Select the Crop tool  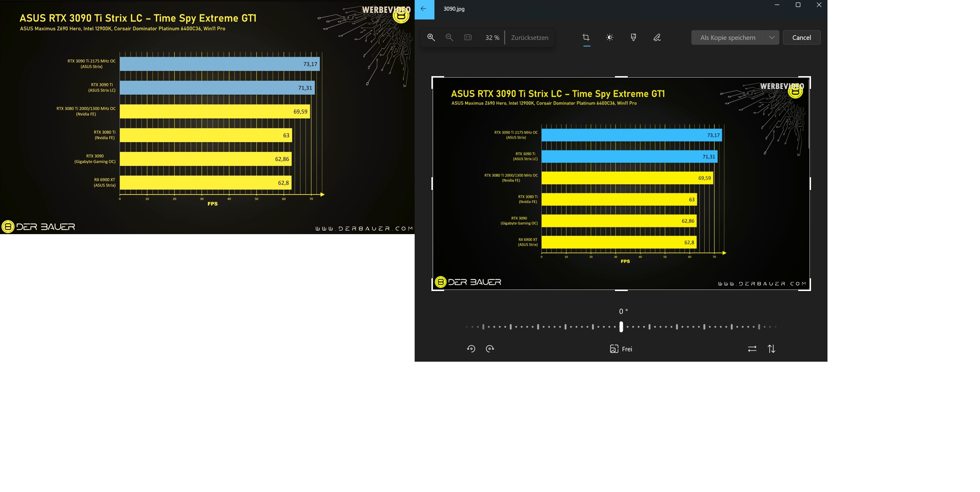586,37
